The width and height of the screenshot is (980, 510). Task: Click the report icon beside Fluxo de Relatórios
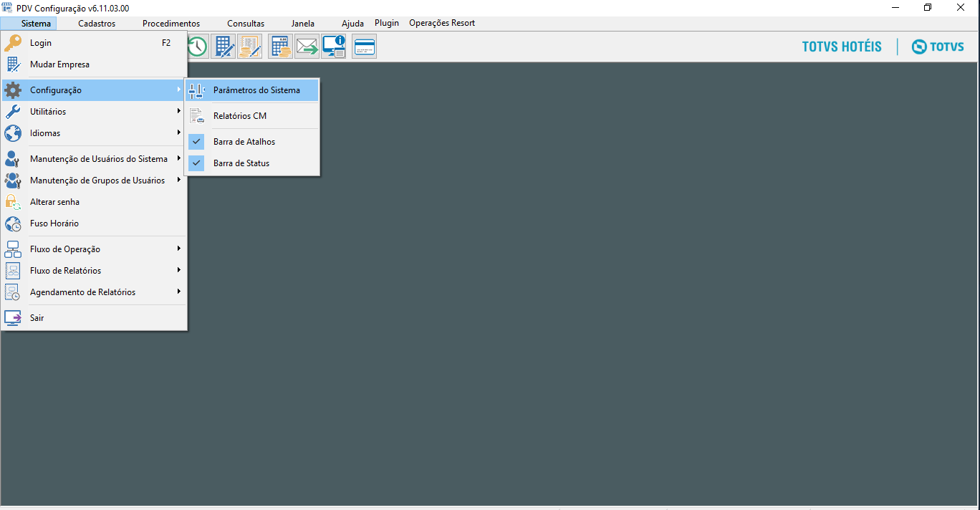tap(13, 271)
